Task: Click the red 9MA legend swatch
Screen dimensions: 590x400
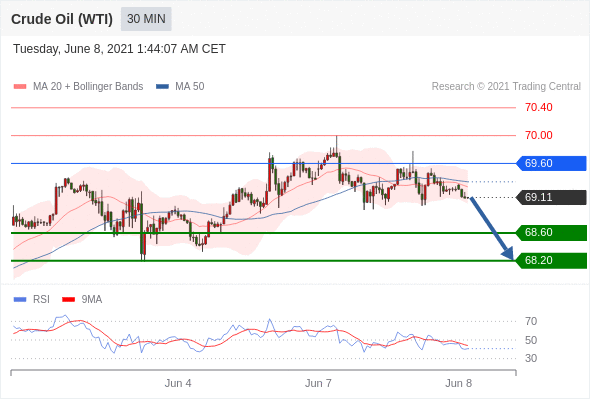Action: tap(68, 300)
